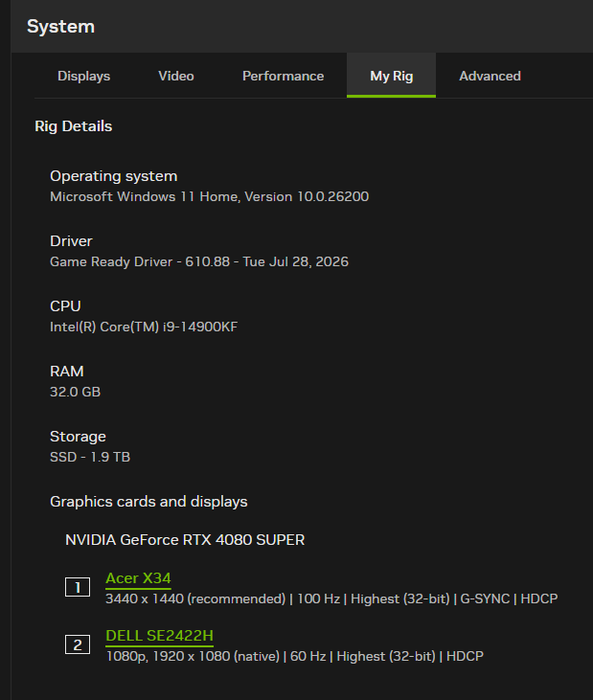Image resolution: width=593 pixels, height=700 pixels.
Task: Open the Video tab
Action: pos(176,76)
